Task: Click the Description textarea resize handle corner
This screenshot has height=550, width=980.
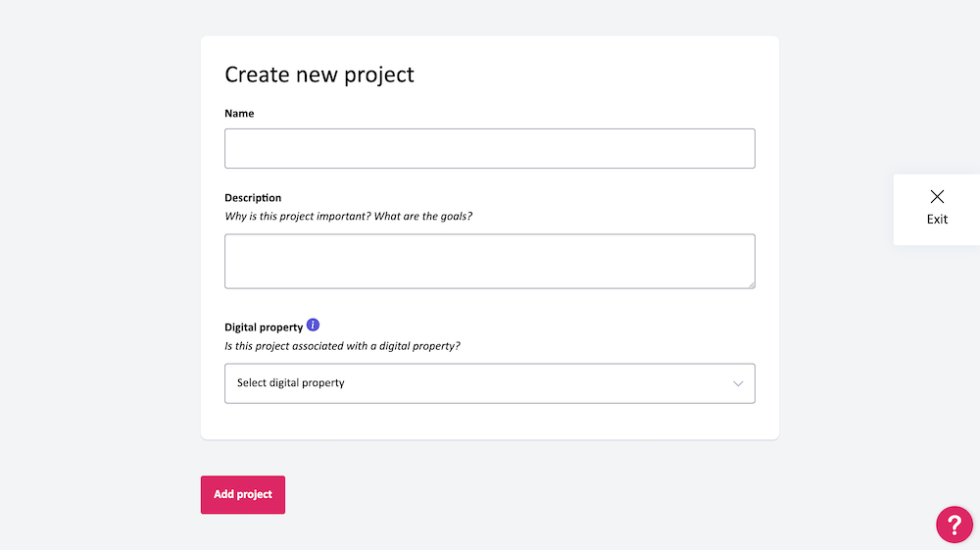Action: click(x=752, y=284)
